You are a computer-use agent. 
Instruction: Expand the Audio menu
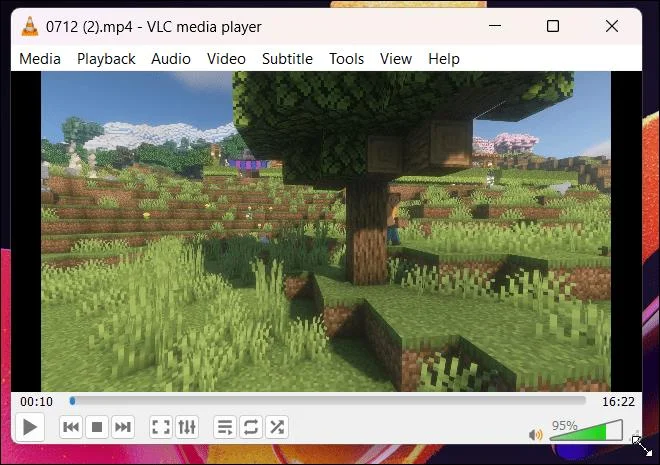click(171, 59)
